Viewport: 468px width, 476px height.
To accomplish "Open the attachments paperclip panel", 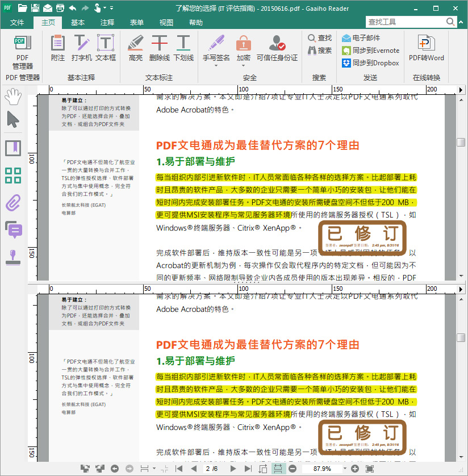I will pyautogui.click(x=13, y=203).
